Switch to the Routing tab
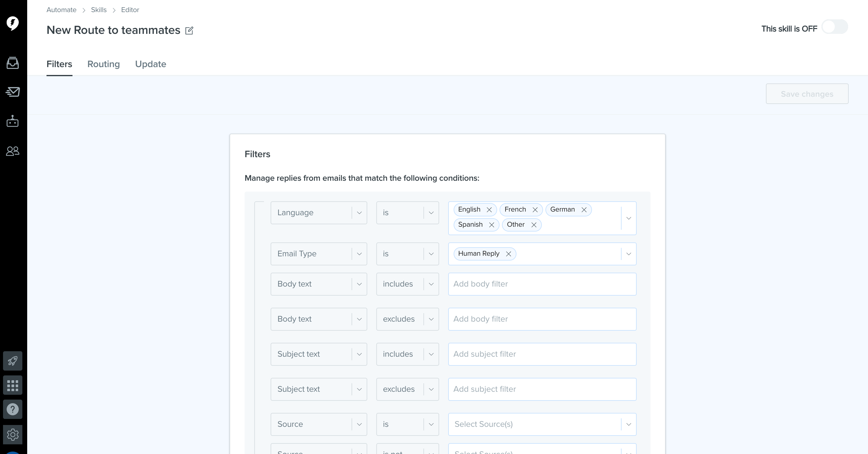Image resolution: width=868 pixels, height=454 pixels. click(x=104, y=64)
